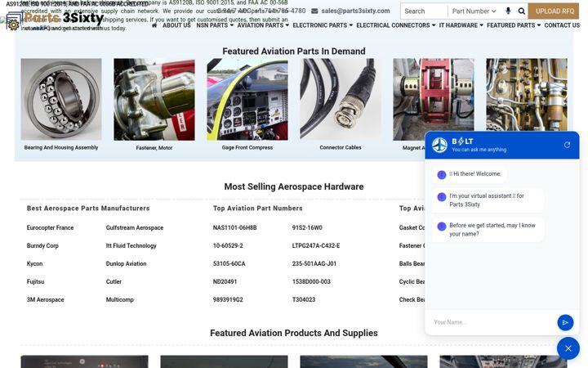Close the chat widget with X button
Image resolution: width=588 pixels, height=368 pixels.
pos(568,348)
